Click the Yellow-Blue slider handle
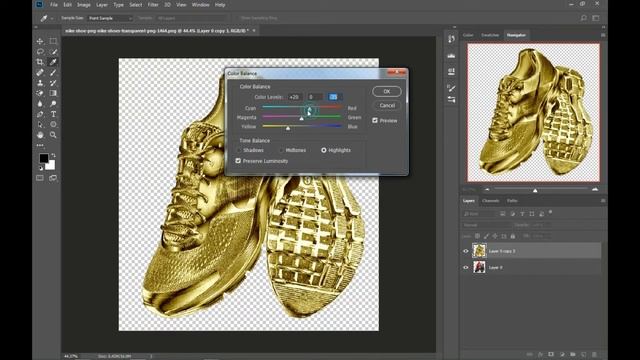This screenshot has width=640, height=360. pyautogui.click(x=288, y=128)
